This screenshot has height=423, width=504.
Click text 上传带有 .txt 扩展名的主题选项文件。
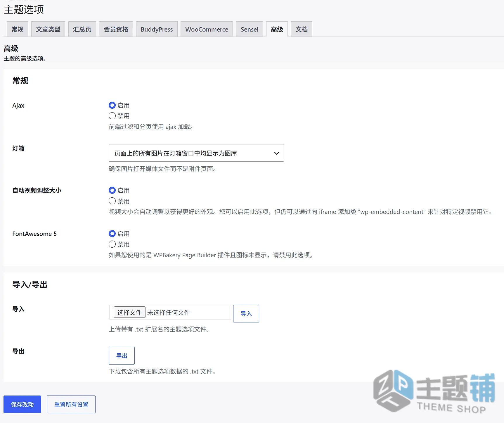coord(159,329)
